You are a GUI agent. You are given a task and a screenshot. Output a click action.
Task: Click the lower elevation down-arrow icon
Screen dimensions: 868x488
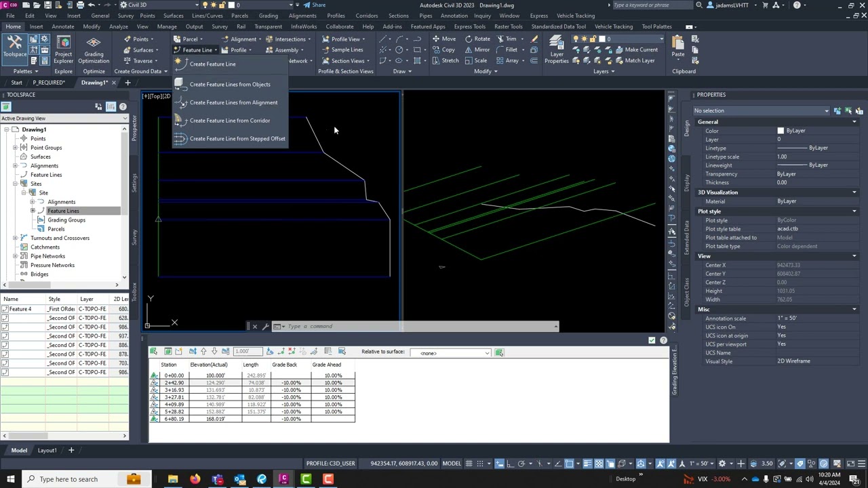214,351
